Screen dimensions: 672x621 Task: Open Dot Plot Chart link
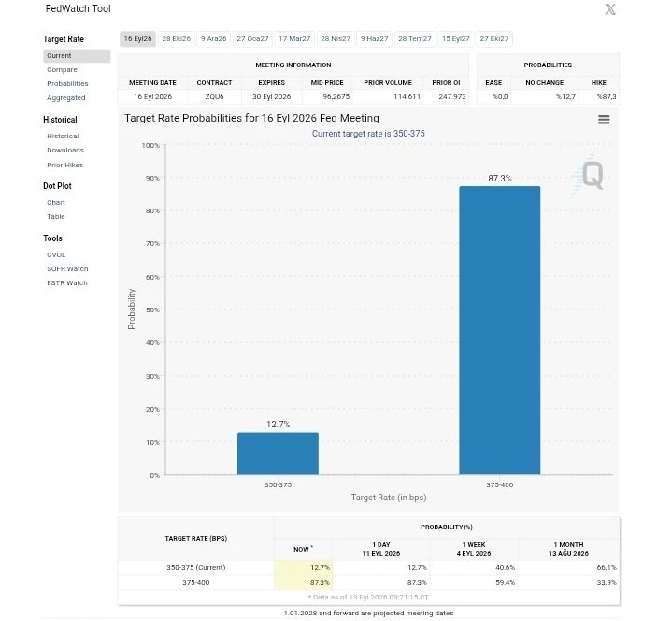coord(56,203)
